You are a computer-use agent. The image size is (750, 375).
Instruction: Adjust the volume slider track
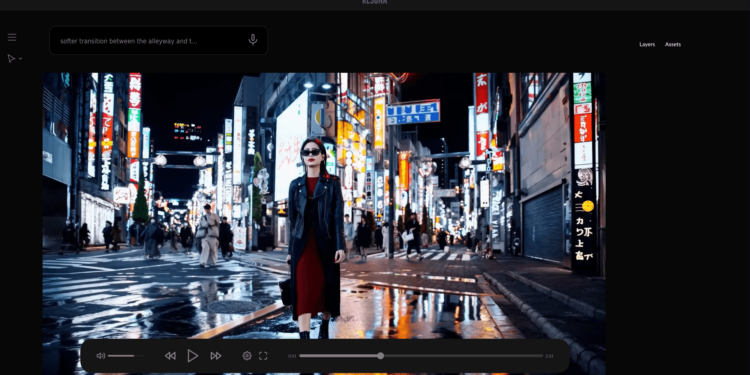pos(125,356)
